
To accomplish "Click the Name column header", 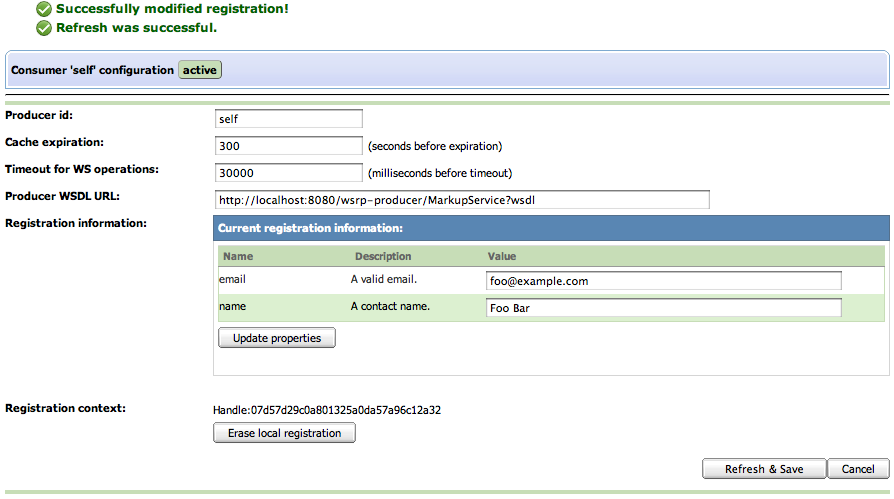I will coord(238,257).
